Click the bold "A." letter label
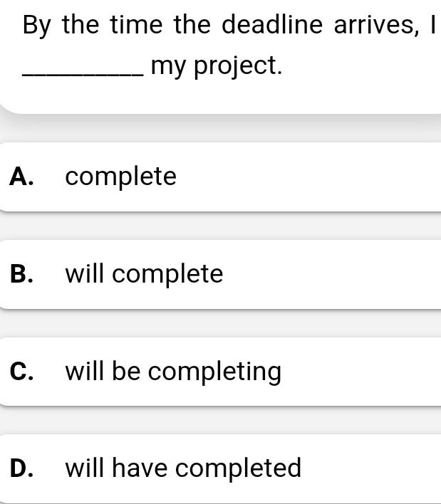 point(24,177)
